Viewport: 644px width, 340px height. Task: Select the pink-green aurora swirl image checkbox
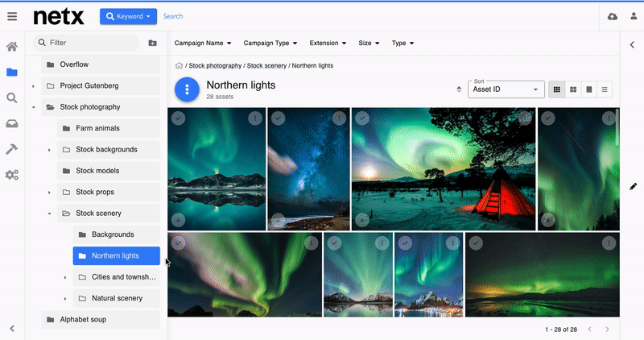tap(178, 243)
